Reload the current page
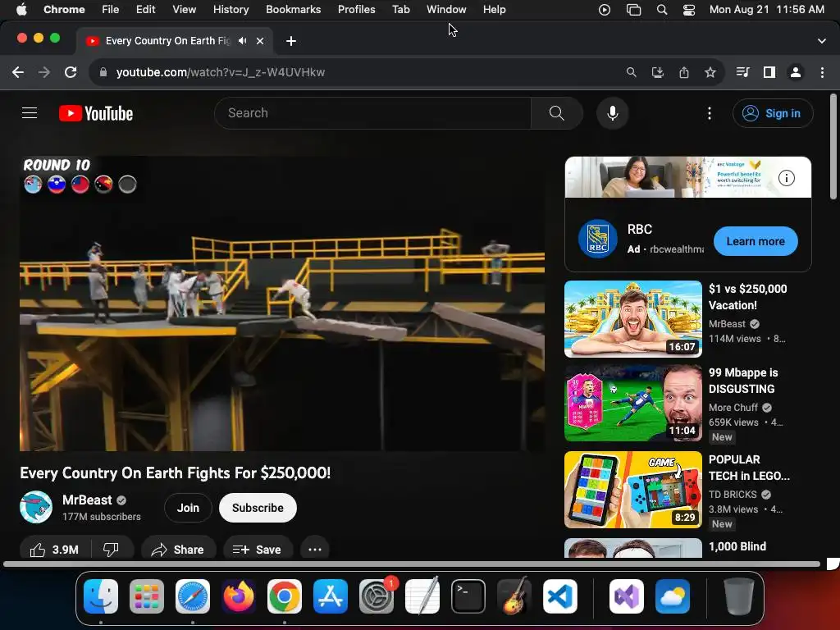Image resolution: width=840 pixels, height=630 pixels. click(71, 72)
